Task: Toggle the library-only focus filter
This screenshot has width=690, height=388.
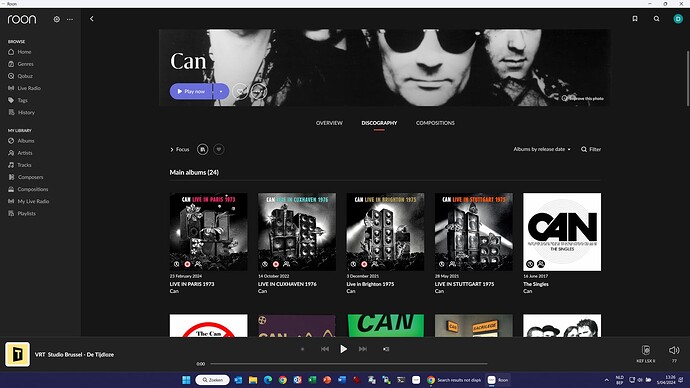Action: tap(202, 150)
